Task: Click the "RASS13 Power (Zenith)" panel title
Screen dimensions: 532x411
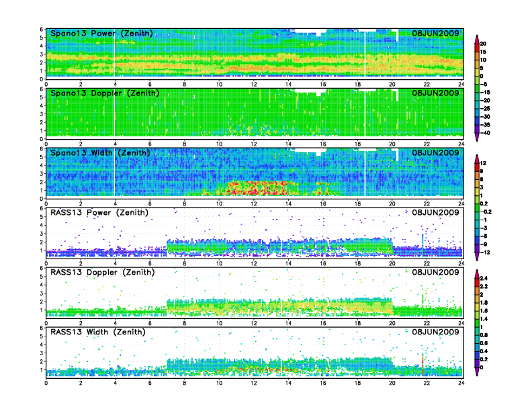Action: pos(99,213)
